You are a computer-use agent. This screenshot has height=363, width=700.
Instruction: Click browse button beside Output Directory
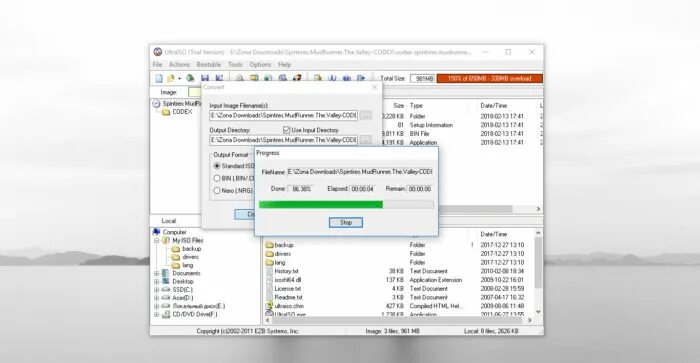coord(366,140)
